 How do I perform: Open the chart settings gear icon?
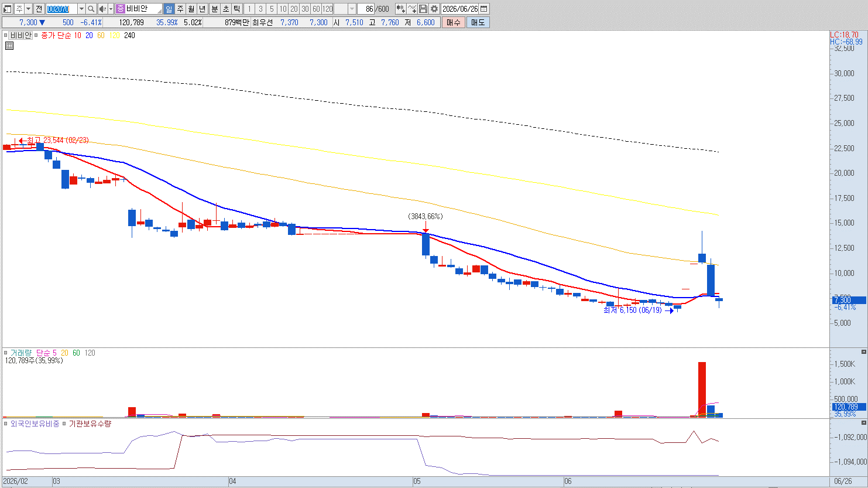point(434,9)
